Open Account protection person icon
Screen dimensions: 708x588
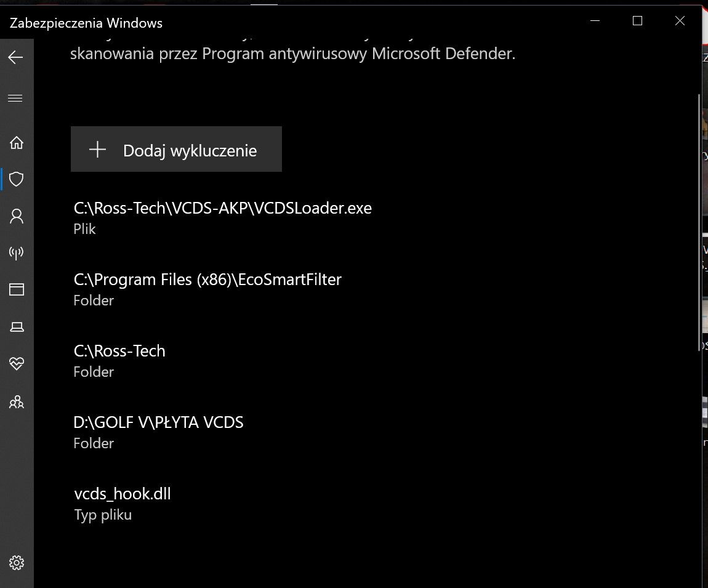[17, 216]
